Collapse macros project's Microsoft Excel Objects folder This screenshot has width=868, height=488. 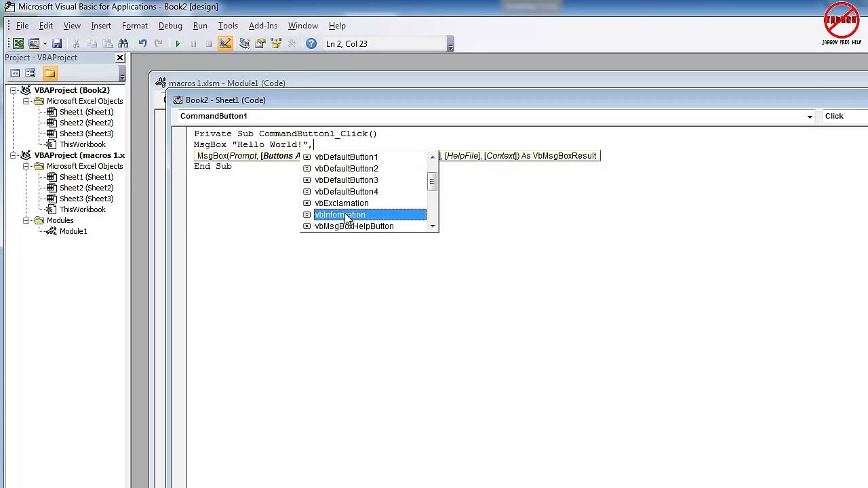point(26,166)
